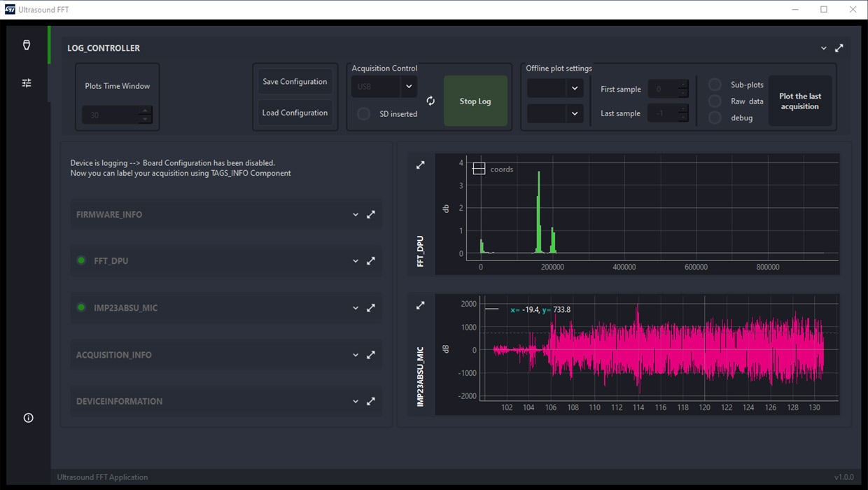Maximize the FIRMWARE_INFO component
868x490 pixels.
pyautogui.click(x=371, y=215)
